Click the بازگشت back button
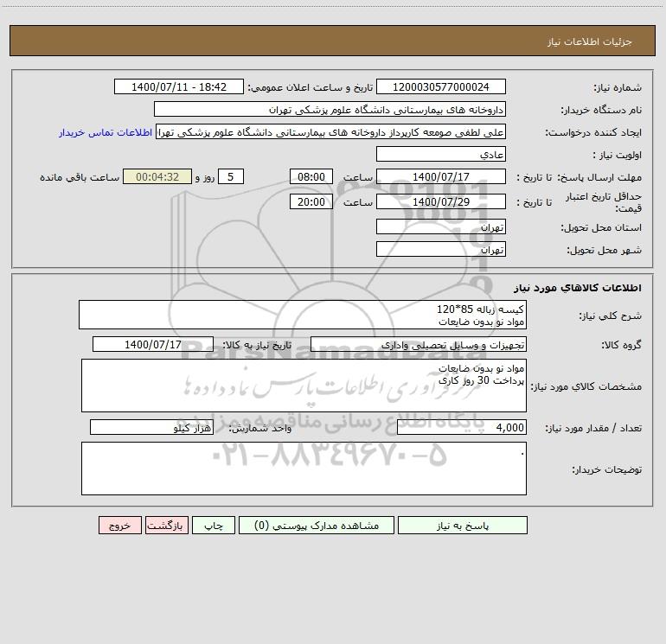Screen dimensions: 666x644 tap(166, 526)
